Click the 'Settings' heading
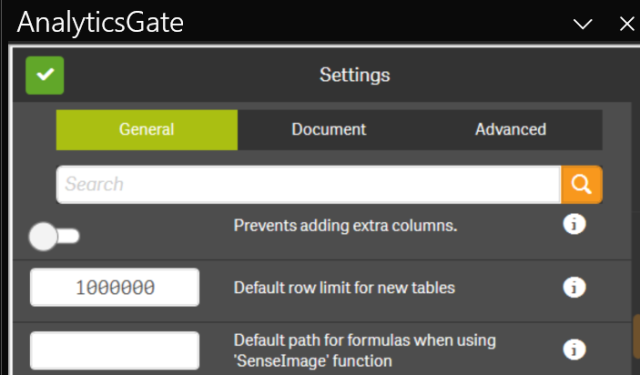Image resolution: width=640 pixels, height=375 pixels. 355,75
